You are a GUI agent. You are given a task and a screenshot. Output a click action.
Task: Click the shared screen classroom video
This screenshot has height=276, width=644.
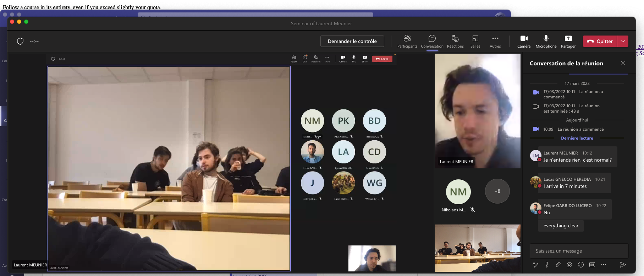tap(169, 168)
